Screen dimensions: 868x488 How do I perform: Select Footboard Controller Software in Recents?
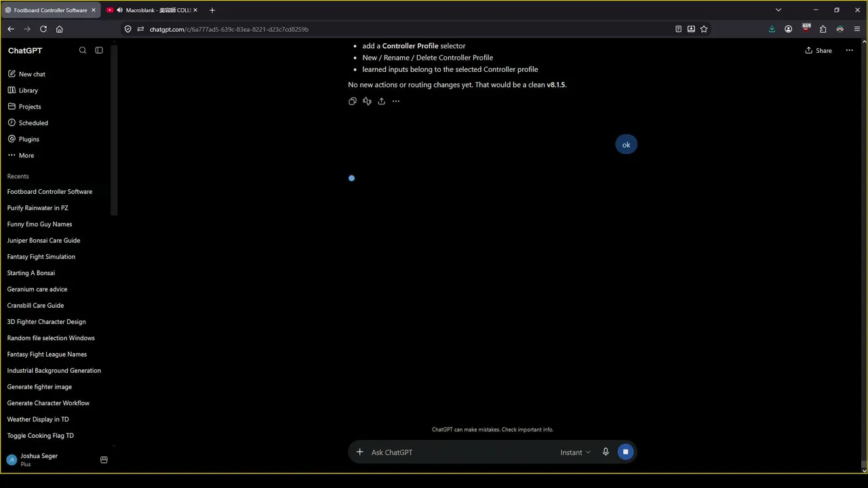tap(50, 192)
